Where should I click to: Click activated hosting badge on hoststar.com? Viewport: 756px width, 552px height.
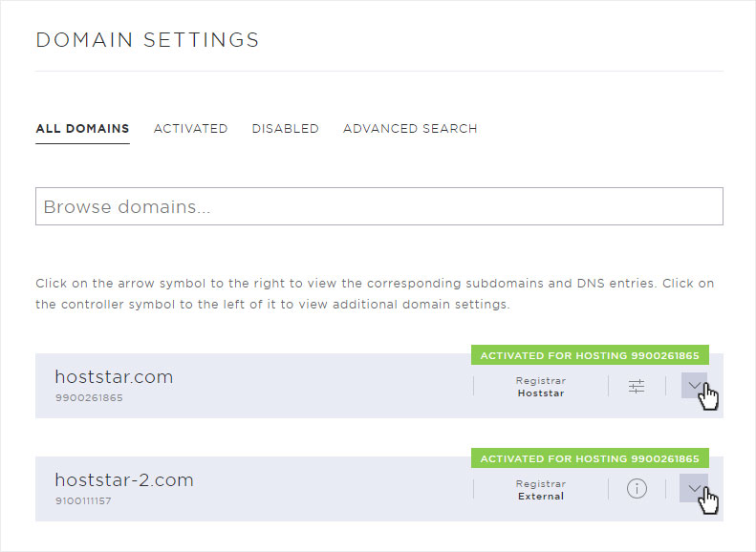point(590,355)
